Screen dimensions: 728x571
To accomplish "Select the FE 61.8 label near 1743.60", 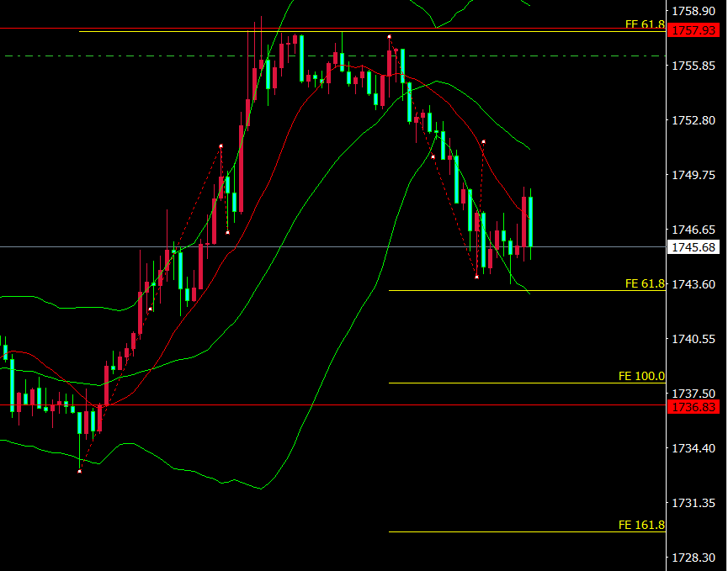I will [x=645, y=284].
